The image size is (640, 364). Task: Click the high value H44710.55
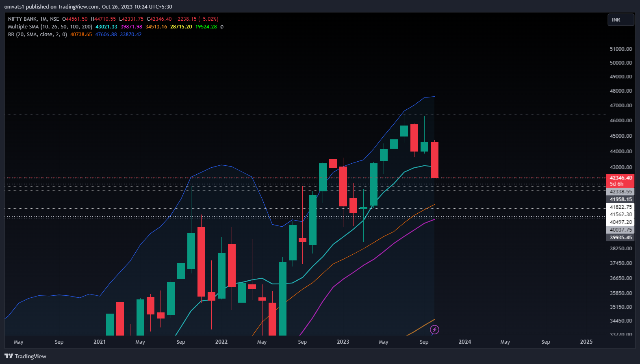coord(103,19)
